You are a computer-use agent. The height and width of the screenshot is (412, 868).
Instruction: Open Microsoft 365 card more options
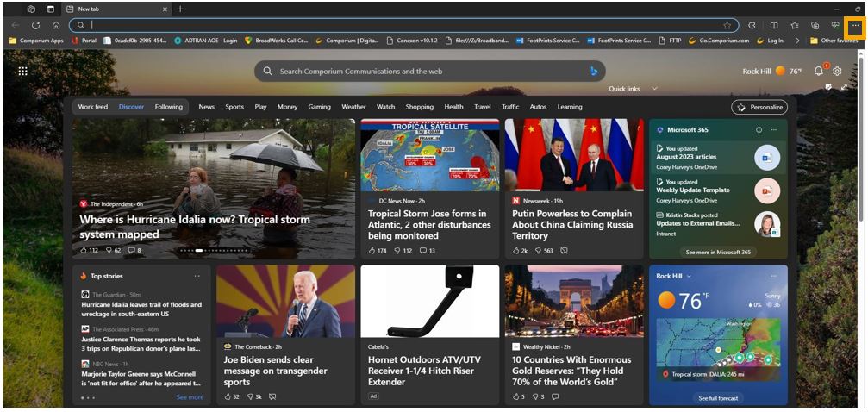tap(774, 130)
